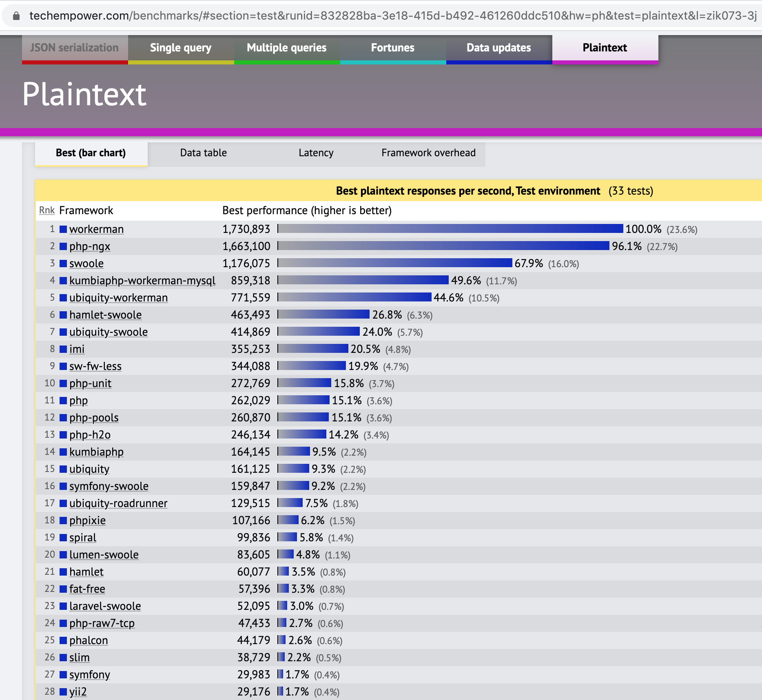Click blue color square beside workerman
The image size is (762, 700).
pos(63,229)
